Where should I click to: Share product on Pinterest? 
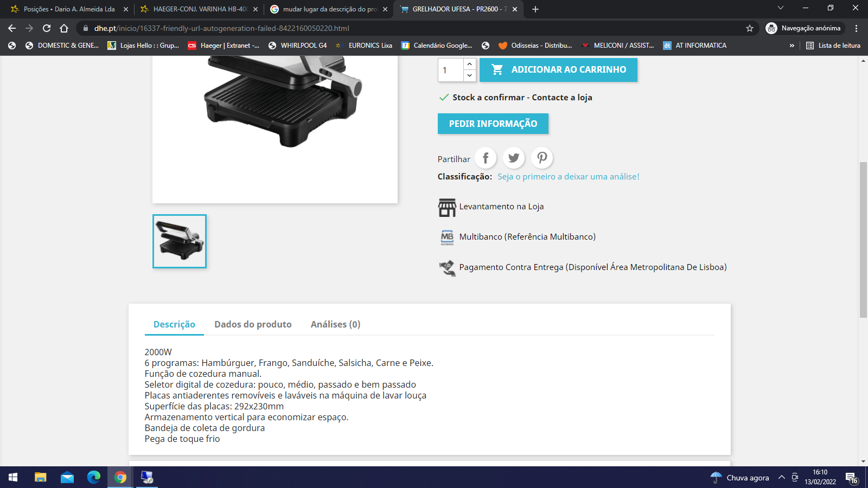[542, 158]
